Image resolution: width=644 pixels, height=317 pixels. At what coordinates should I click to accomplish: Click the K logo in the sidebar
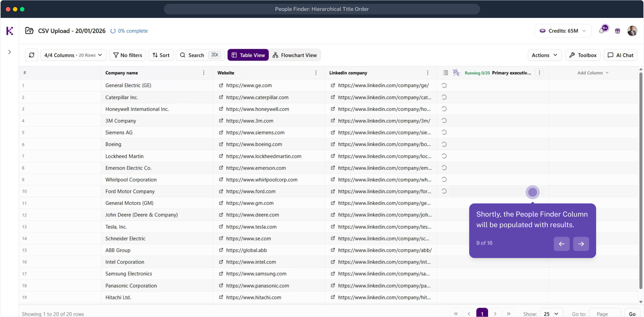(x=10, y=31)
